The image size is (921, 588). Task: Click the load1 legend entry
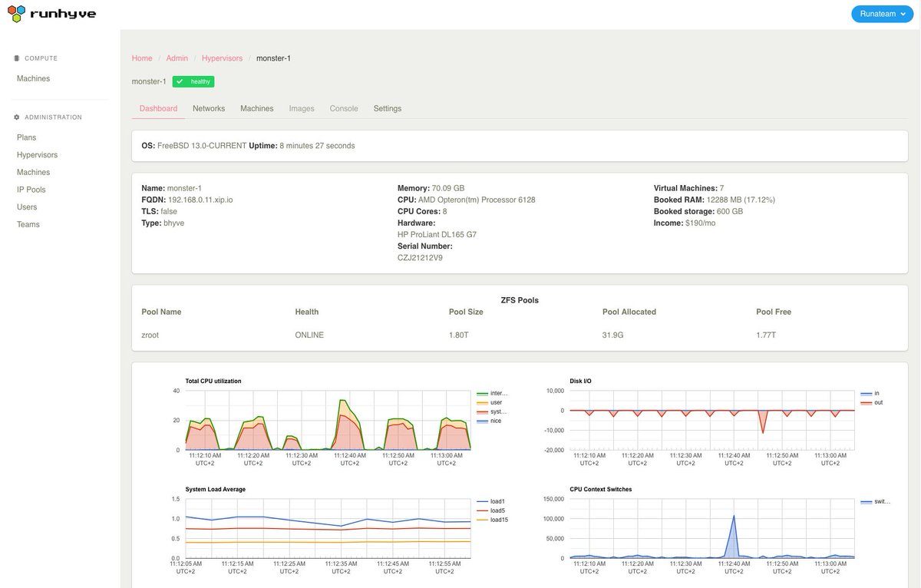pyautogui.click(x=490, y=502)
